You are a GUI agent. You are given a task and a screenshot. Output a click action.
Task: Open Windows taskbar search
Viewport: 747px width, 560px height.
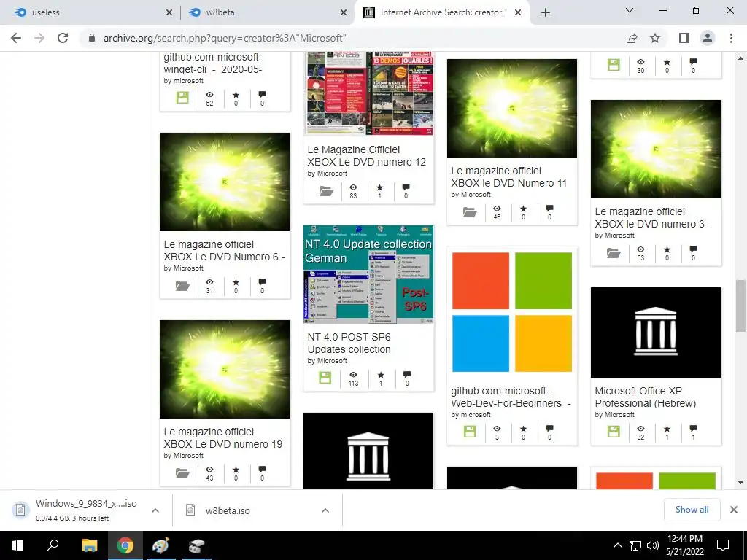pyautogui.click(x=53, y=545)
